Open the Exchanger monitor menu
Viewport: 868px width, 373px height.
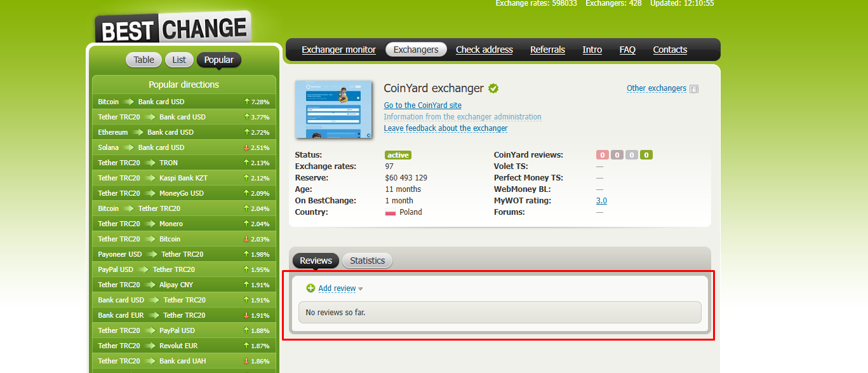coord(338,50)
